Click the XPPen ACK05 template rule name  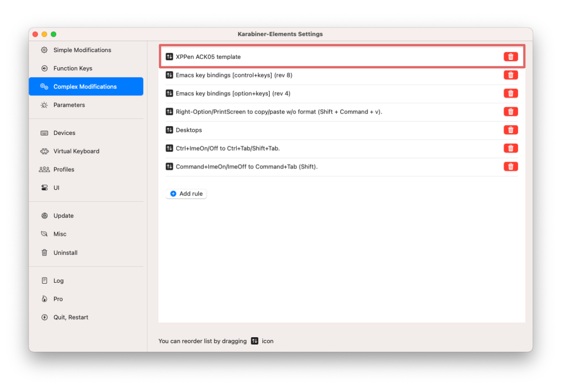[x=208, y=57]
